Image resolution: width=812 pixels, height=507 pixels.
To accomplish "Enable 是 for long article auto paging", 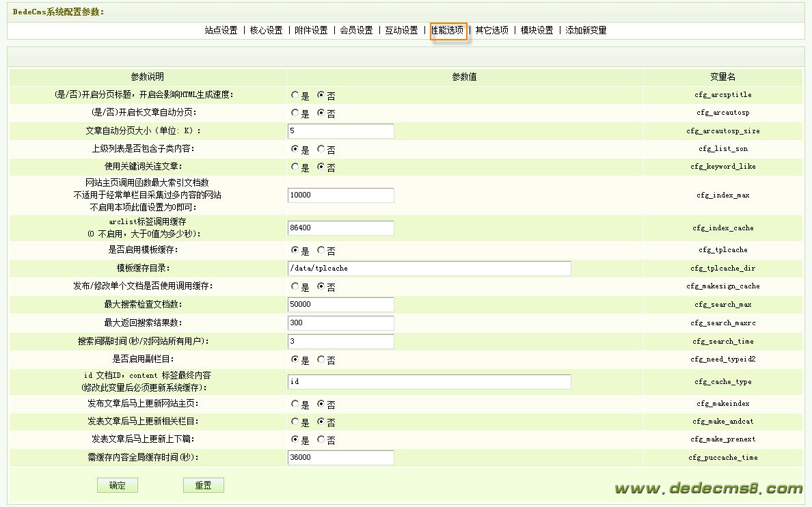I will [x=295, y=113].
